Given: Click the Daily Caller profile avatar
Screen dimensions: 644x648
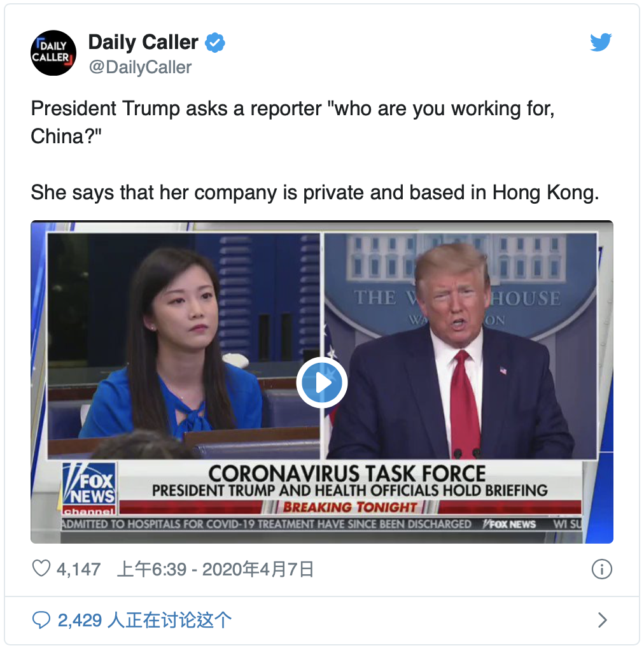Looking at the screenshot, I should 53,53.
